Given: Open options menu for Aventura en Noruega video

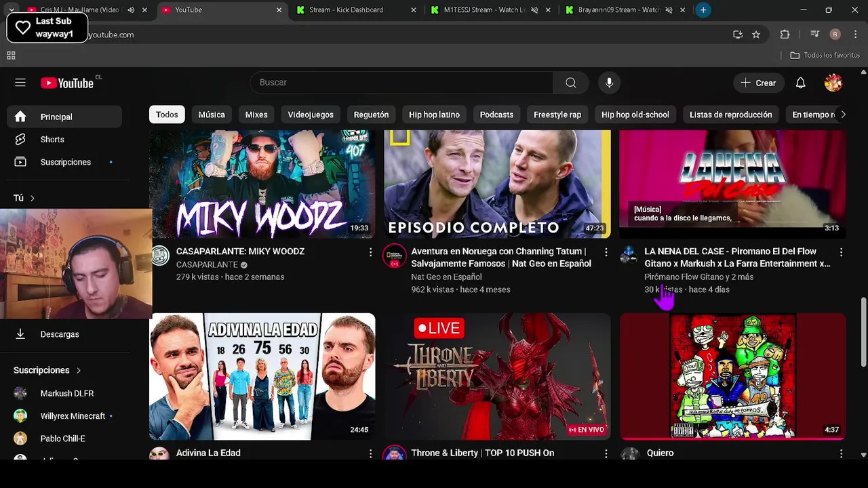Looking at the screenshot, I should tap(606, 252).
